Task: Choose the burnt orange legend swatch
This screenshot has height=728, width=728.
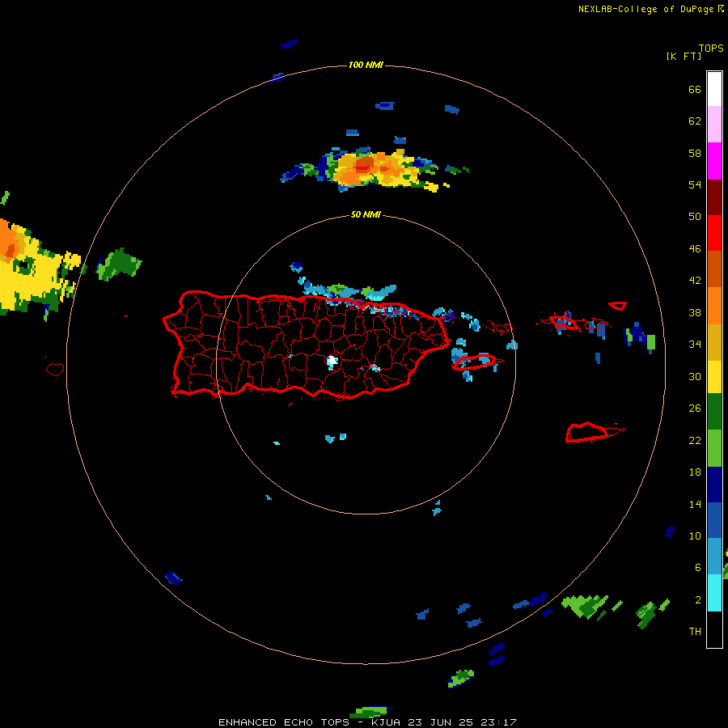Action: [x=714, y=269]
